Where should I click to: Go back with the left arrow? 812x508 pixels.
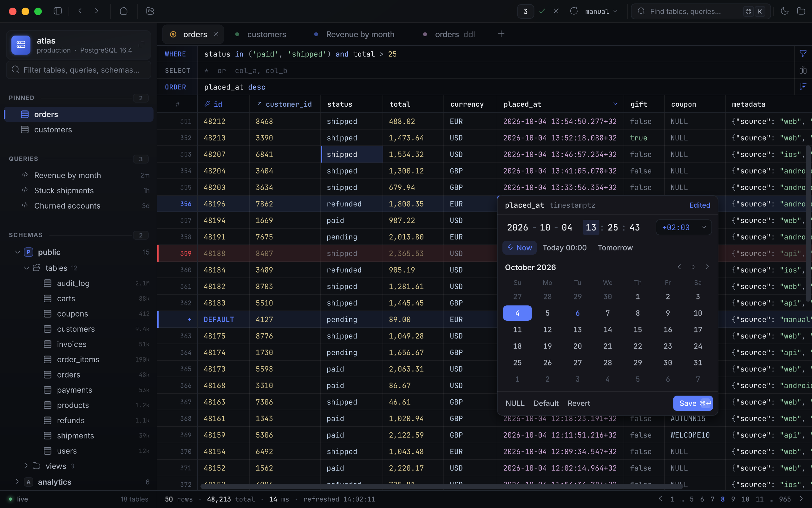coord(80,11)
